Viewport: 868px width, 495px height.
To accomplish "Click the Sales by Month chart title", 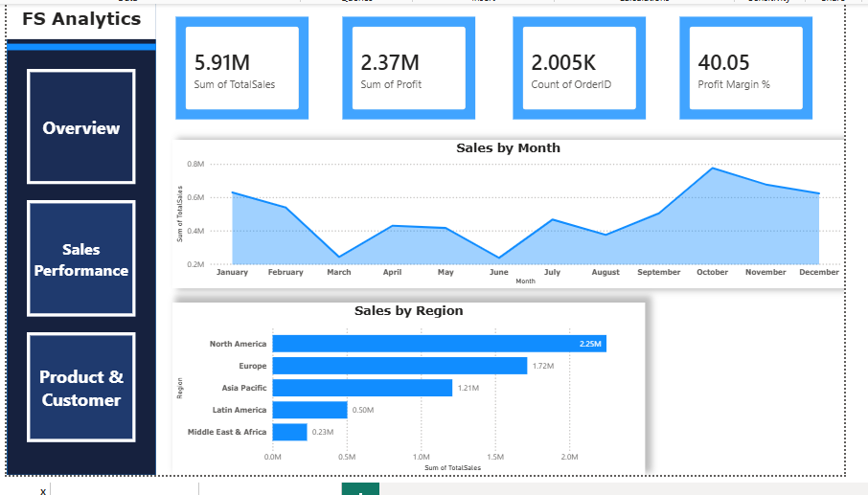I will 508,147.
